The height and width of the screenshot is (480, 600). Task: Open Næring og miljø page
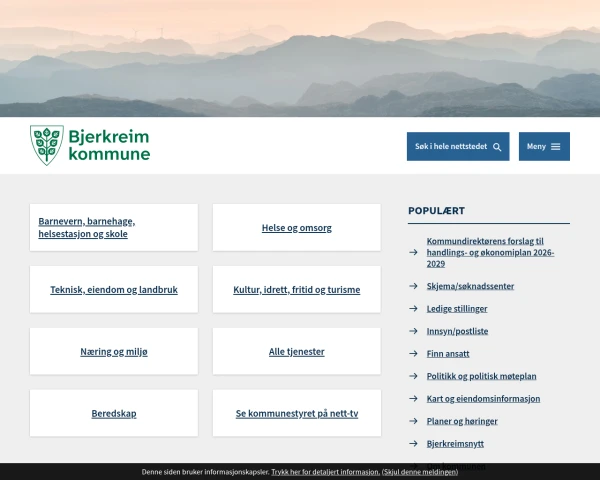pyautogui.click(x=114, y=352)
